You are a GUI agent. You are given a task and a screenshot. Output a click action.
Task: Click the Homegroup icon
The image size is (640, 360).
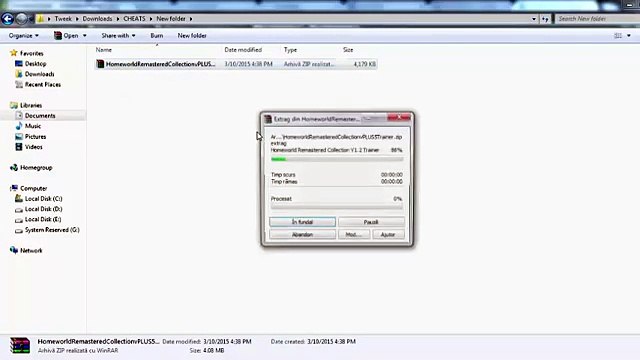14,168
